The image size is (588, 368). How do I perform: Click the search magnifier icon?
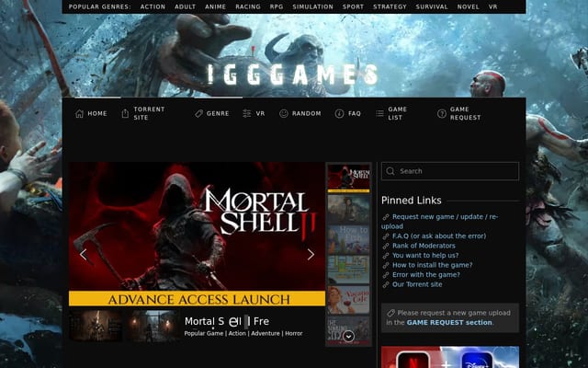[390, 171]
